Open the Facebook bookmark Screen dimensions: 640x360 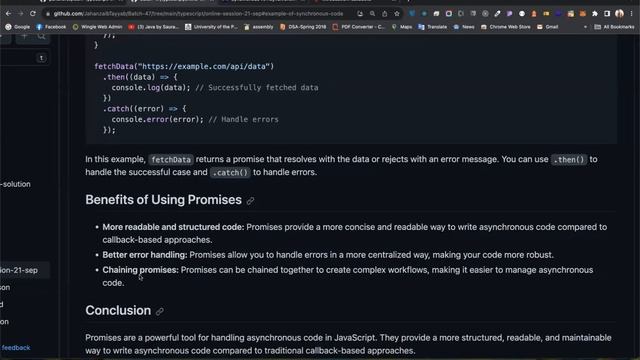coord(51,27)
